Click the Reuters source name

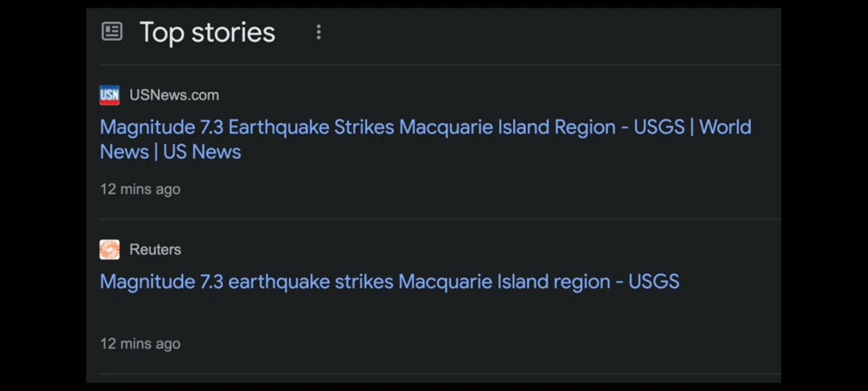[x=155, y=250]
